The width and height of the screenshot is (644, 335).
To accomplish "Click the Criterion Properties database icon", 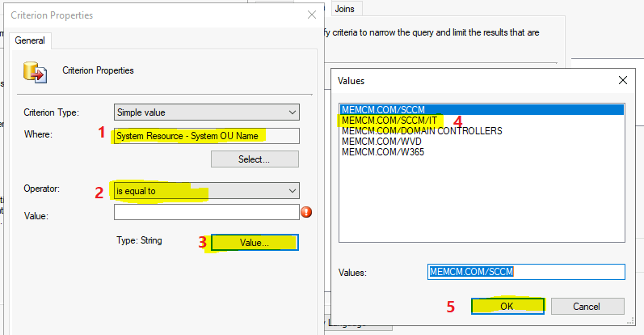I will pyautogui.click(x=35, y=72).
